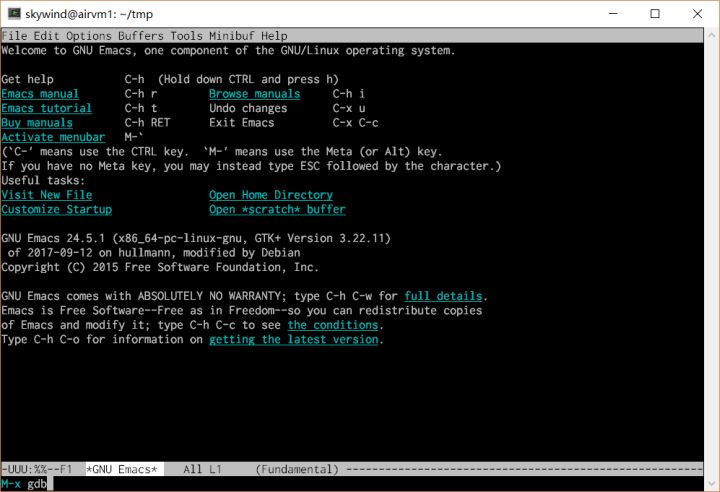This screenshot has width=720, height=492.
Task: Open the Help menu
Action: (x=274, y=36)
